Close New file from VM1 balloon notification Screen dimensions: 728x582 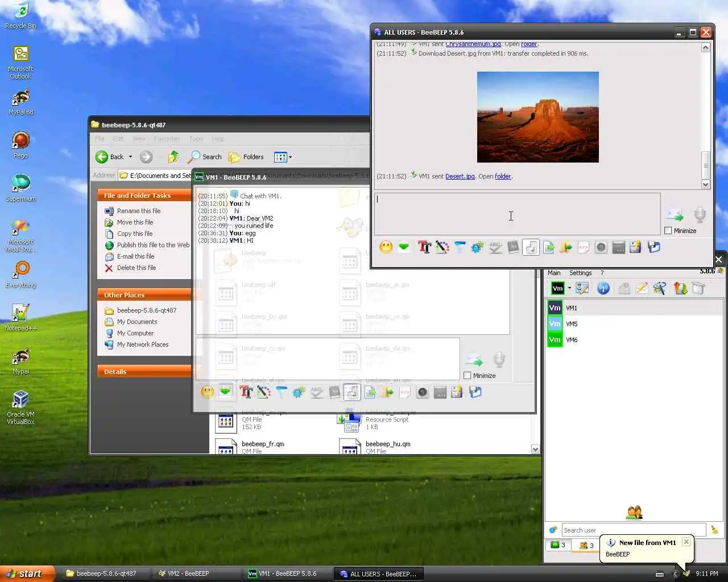[686, 542]
